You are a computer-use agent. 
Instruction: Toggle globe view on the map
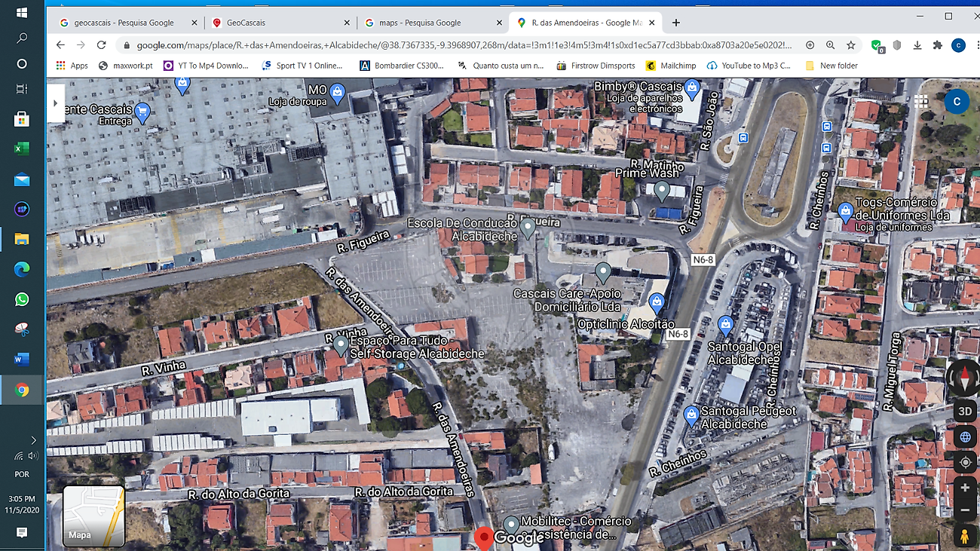click(964, 437)
